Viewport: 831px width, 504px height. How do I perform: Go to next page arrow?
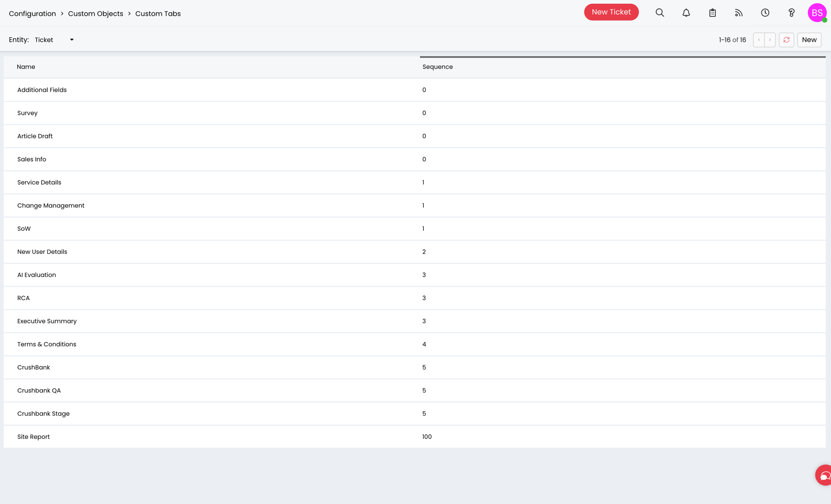(x=770, y=40)
